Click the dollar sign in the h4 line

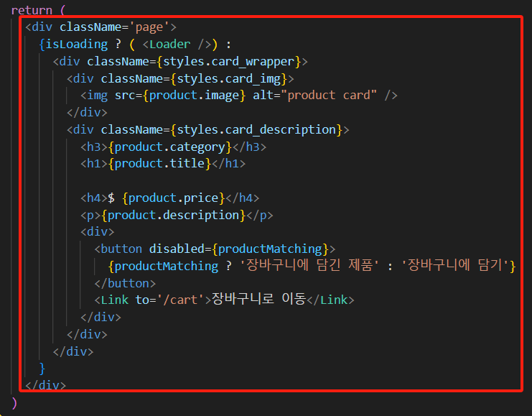coord(111,198)
